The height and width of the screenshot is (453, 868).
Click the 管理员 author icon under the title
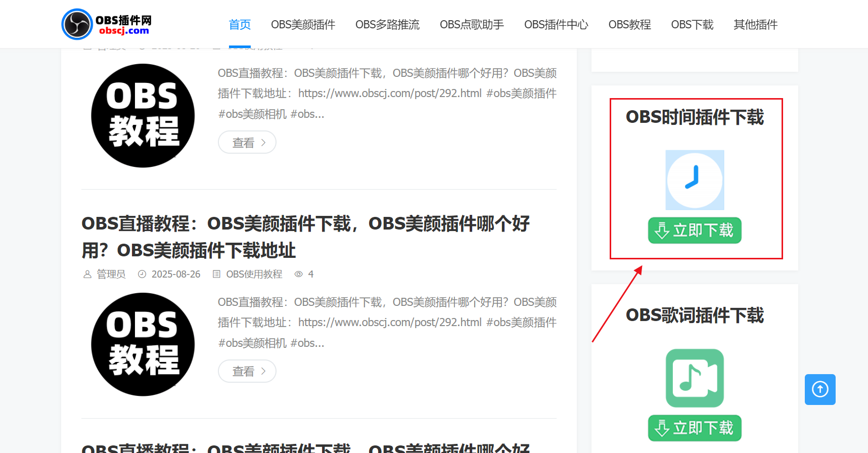click(x=87, y=274)
